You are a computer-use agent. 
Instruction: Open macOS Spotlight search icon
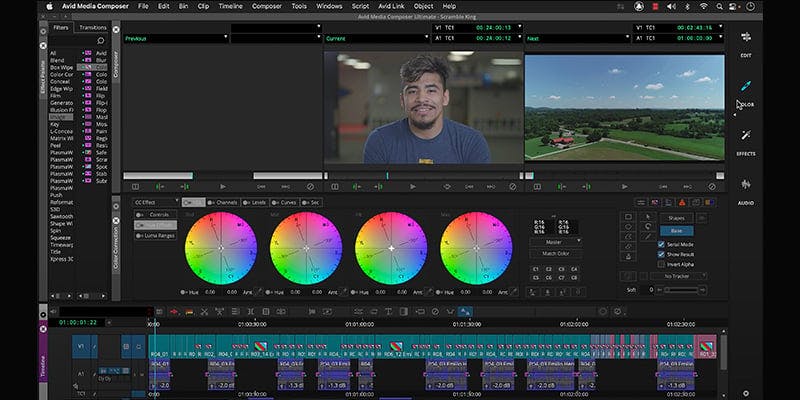click(x=719, y=7)
